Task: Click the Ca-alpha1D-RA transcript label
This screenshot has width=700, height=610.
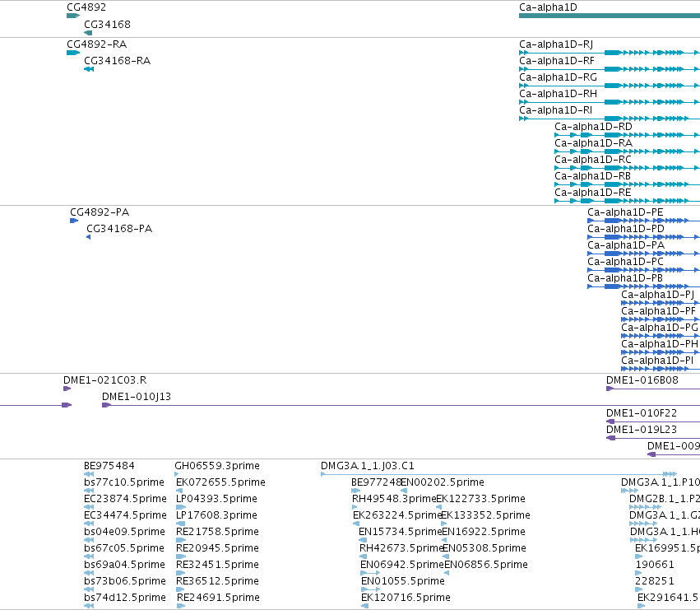Action: 593,143
